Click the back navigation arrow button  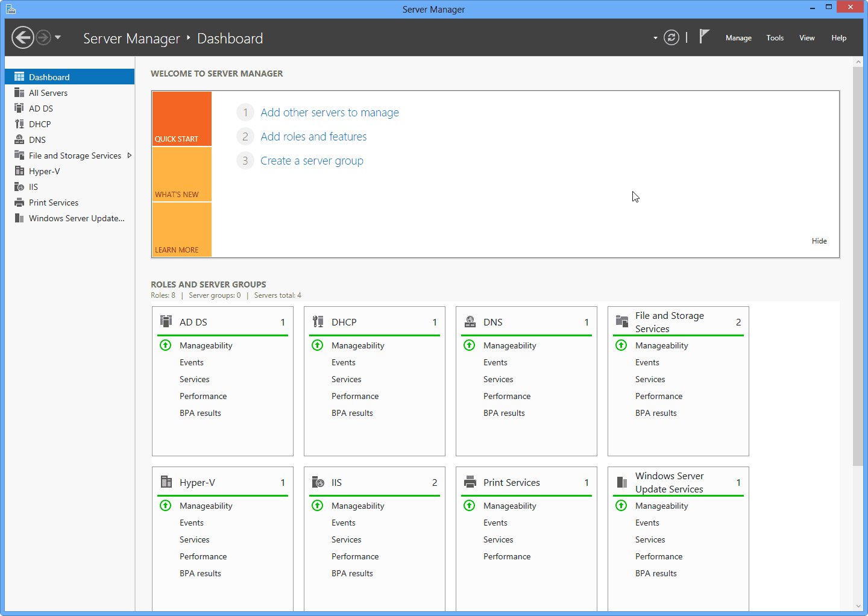tap(23, 37)
